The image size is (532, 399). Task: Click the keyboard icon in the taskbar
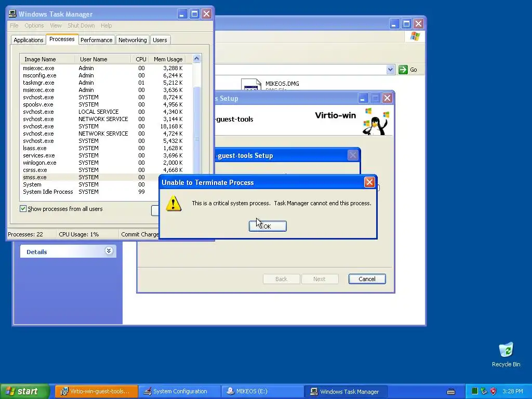click(x=451, y=392)
